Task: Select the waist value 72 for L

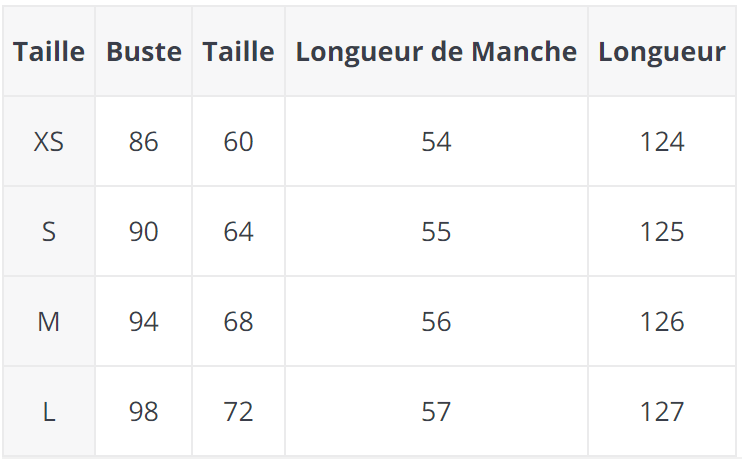Action: [238, 412]
